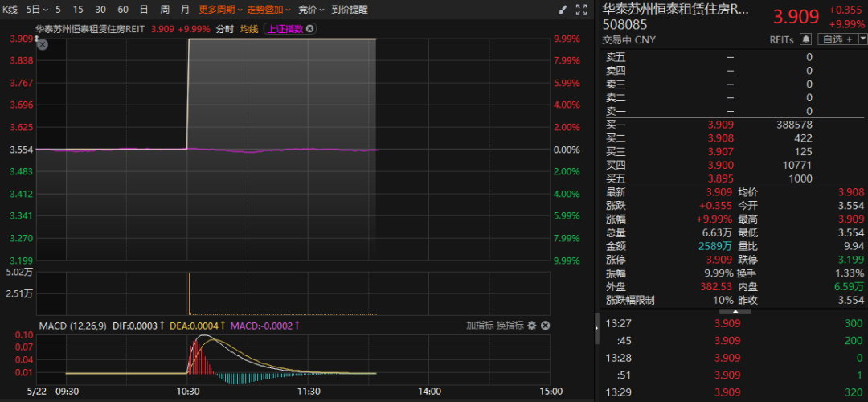Add stock to watchlist via 自选 +
This screenshot has height=402, width=868.
(x=836, y=39)
